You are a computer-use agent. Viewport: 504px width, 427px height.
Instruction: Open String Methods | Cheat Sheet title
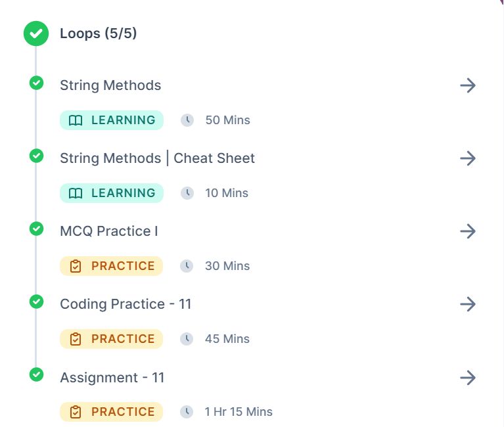point(157,158)
